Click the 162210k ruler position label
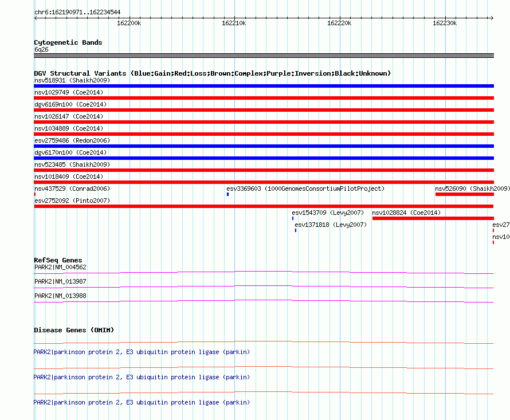 234,23
